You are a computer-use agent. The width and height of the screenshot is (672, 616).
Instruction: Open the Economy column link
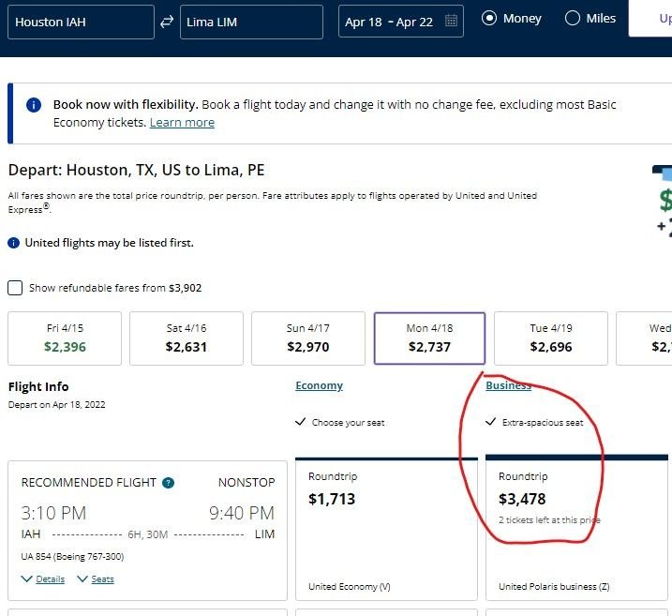[319, 385]
